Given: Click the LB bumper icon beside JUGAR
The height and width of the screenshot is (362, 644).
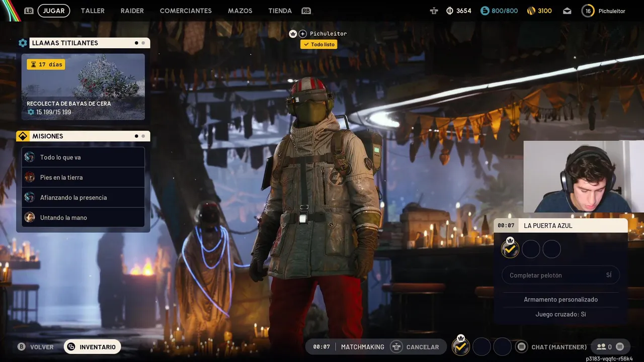Looking at the screenshot, I should point(29,11).
